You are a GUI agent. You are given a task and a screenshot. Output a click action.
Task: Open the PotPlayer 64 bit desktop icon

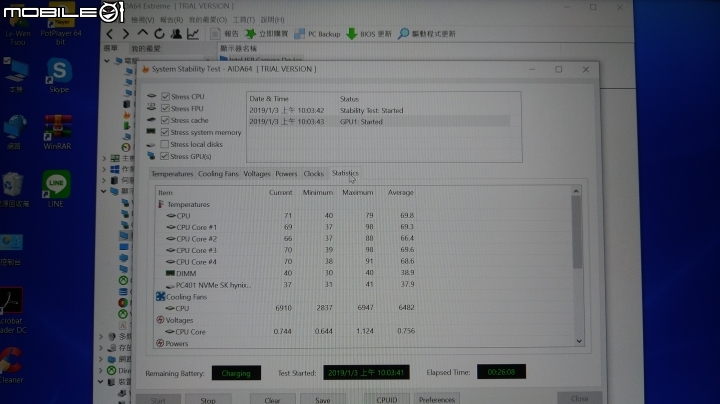(x=61, y=25)
